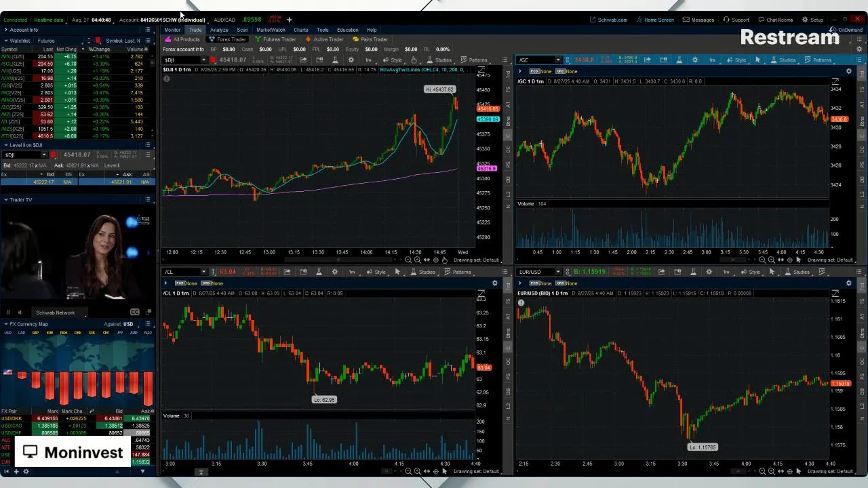Toggle auto-scale on the /GC chart price axis
Screen dimensions: 868x488
coord(835,81)
